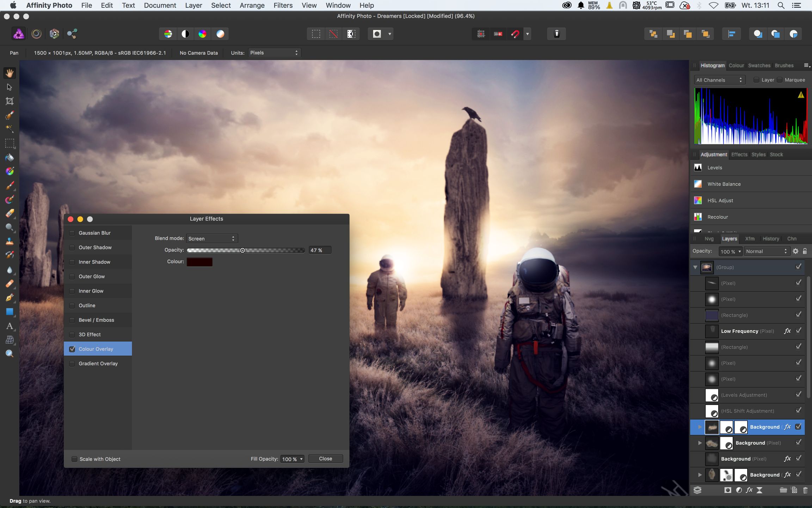Switch to the History tab

(771, 239)
